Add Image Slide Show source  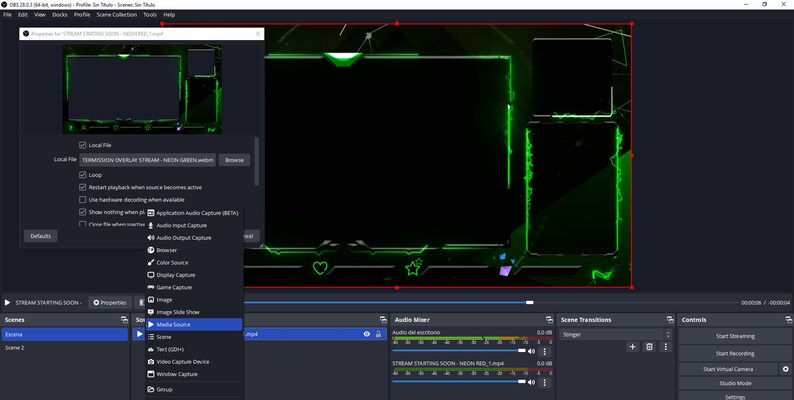pyautogui.click(x=194, y=312)
